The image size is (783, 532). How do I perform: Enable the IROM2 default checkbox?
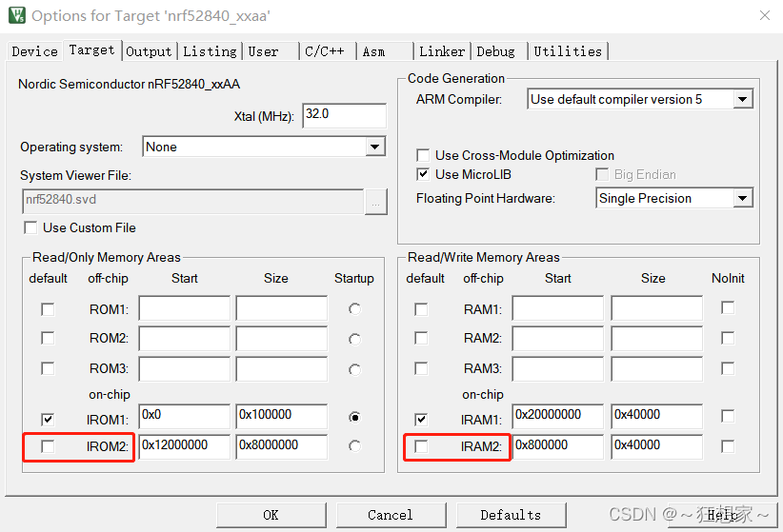point(48,446)
